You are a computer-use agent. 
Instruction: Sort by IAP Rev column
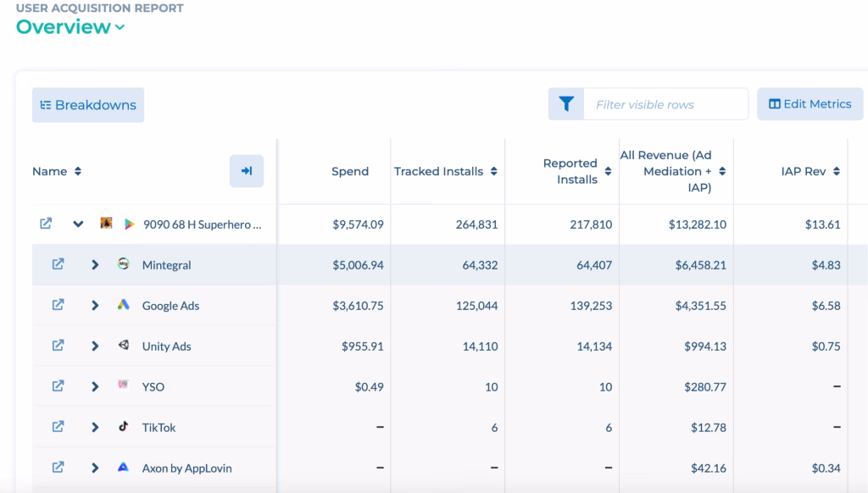click(836, 171)
